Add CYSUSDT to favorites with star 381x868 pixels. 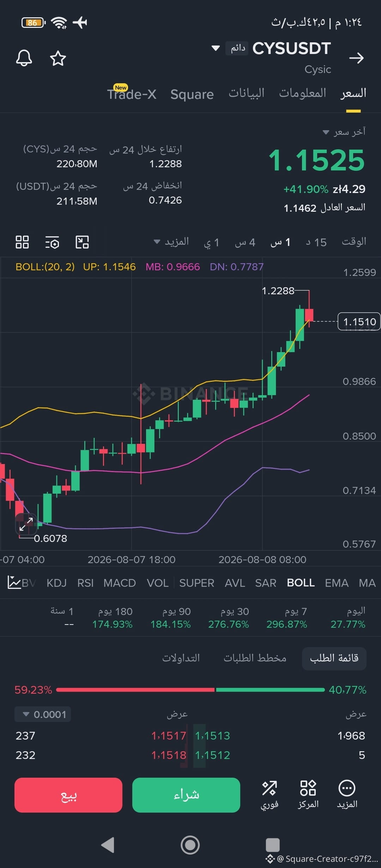pos(58,58)
